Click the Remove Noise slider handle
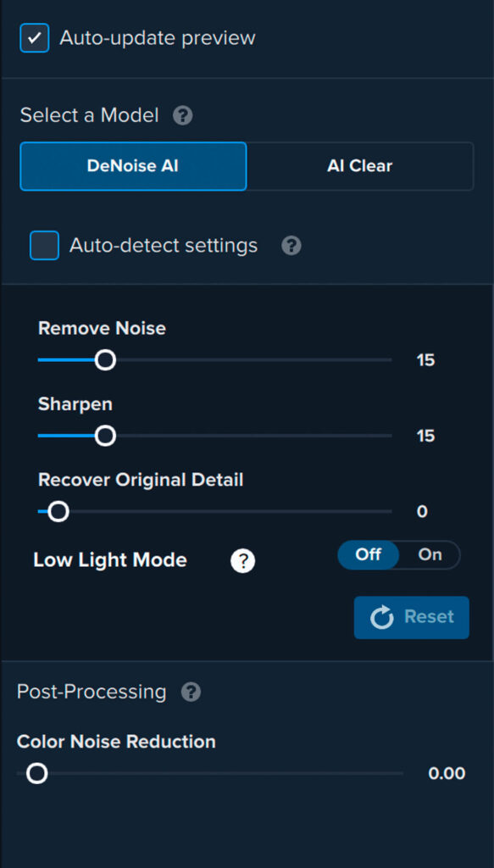This screenshot has width=494, height=868. click(105, 359)
